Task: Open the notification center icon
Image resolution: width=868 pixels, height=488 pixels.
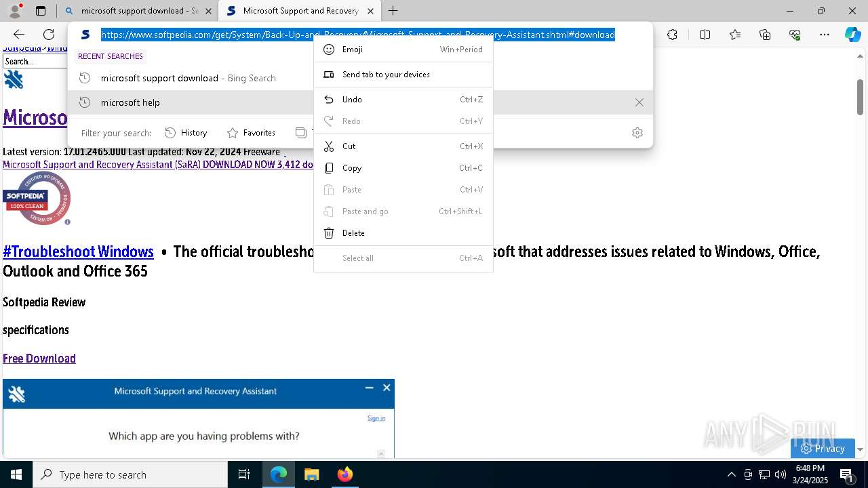Action: (x=846, y=474)
